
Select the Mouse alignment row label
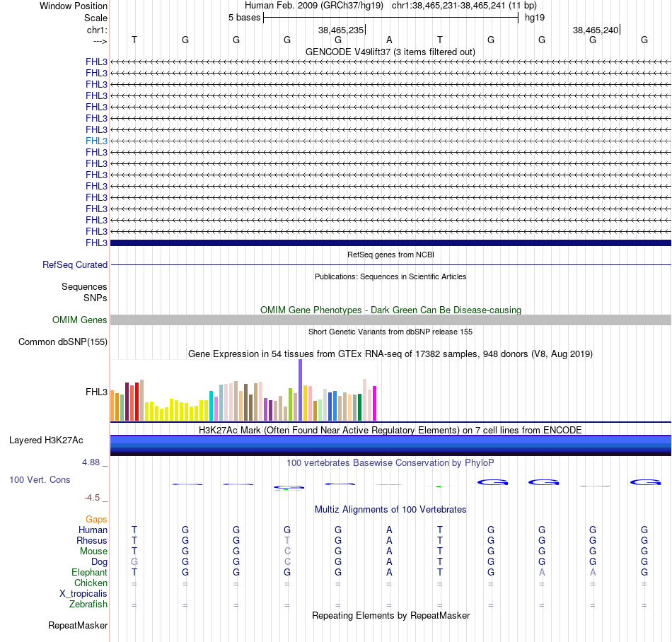pos(93,551)
